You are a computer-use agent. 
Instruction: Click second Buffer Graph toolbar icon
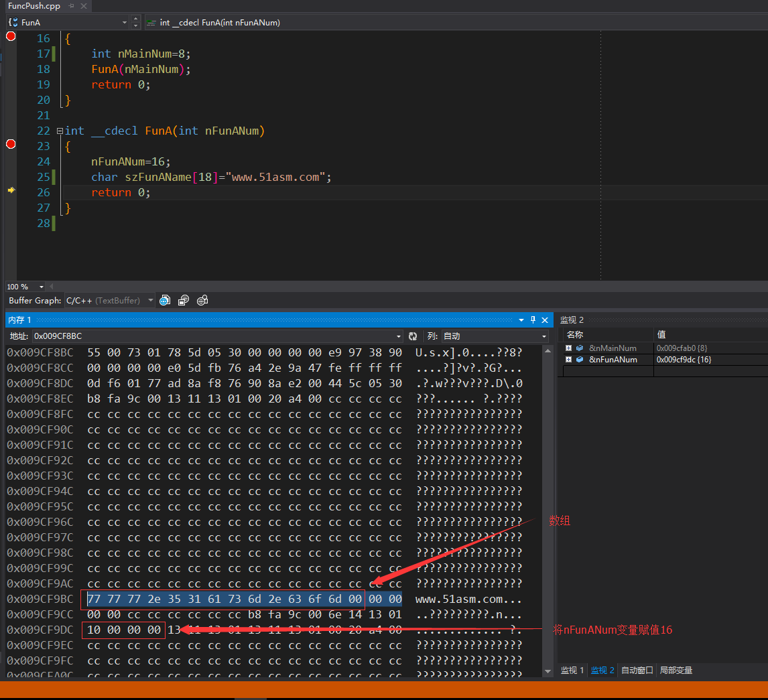(184, 301)
